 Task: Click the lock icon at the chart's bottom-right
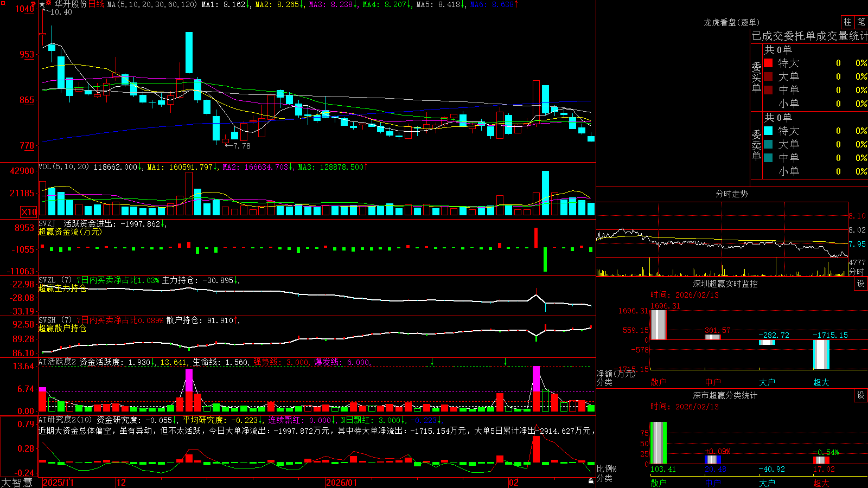591,481
